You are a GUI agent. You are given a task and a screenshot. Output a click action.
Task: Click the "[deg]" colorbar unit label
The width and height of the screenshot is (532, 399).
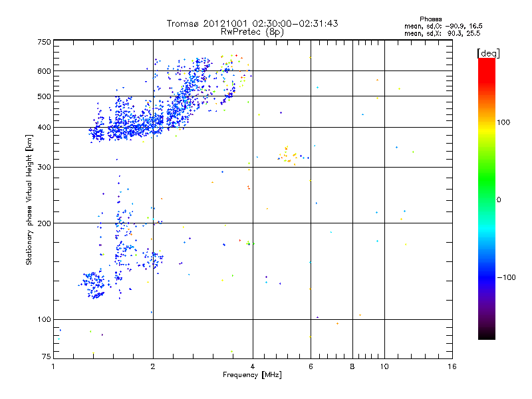click(x=488, y=53)
